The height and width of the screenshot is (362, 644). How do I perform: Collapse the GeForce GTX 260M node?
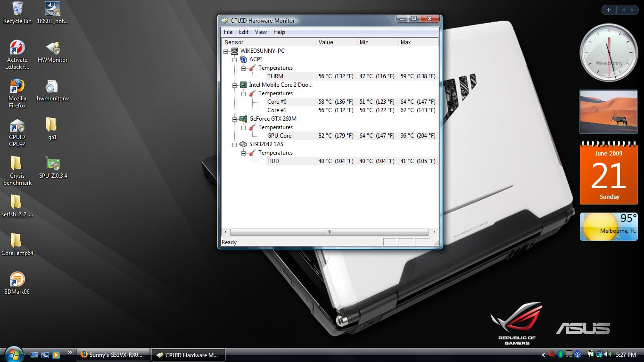click(x=234, y=119)
